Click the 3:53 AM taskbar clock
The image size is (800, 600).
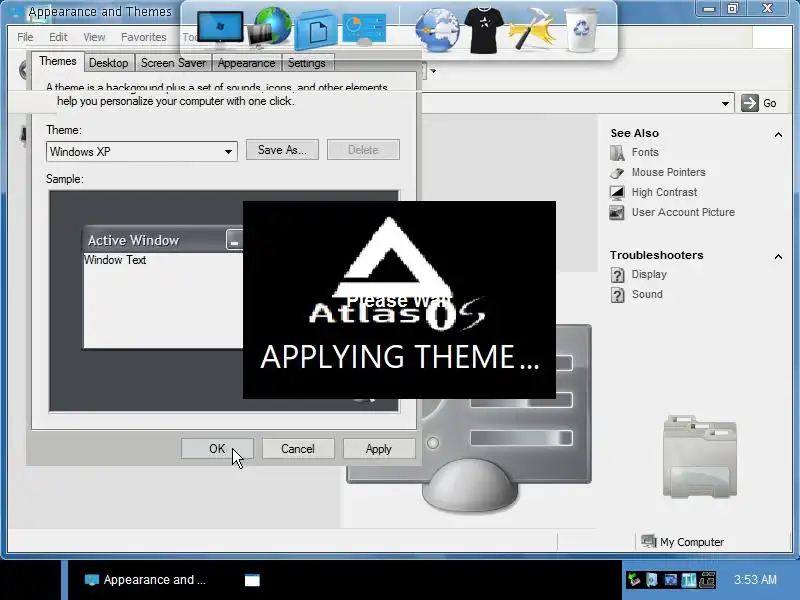coord(755,580)
